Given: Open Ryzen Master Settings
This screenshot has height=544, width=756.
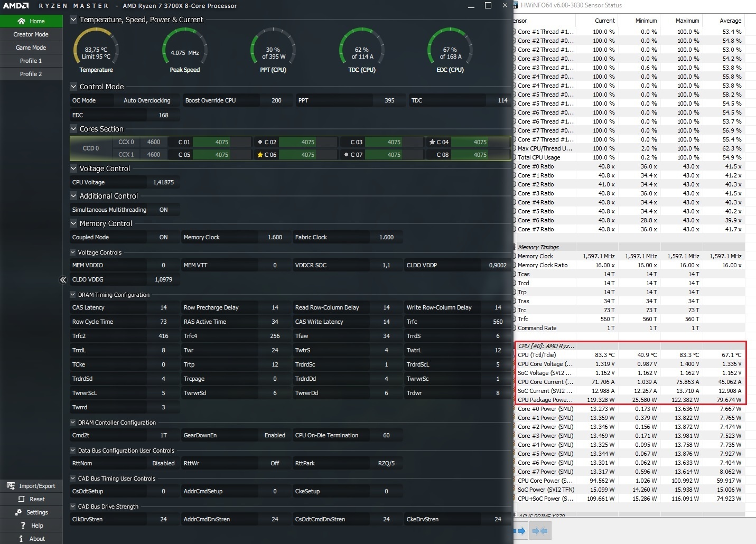Looking at the screenshot, I should point(31,512).
